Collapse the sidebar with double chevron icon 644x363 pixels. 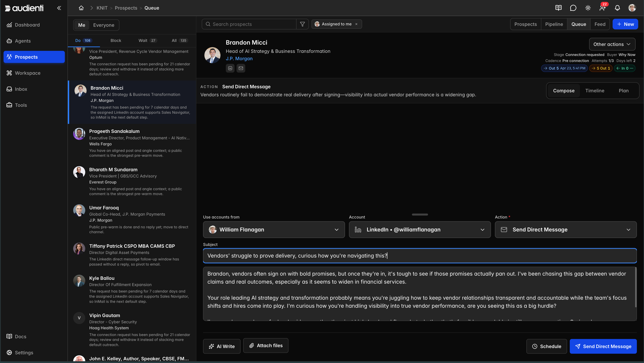59,8
